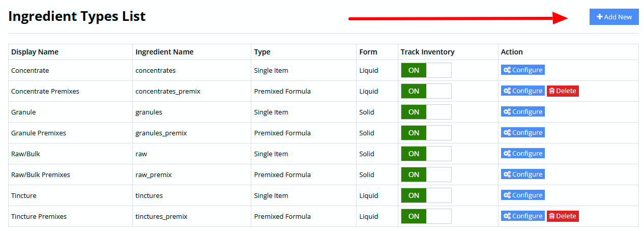Toggle Track Inventory for Concentrate
Image resolution: width=644 pixels, height=231 pixels.
click(426, 70)
